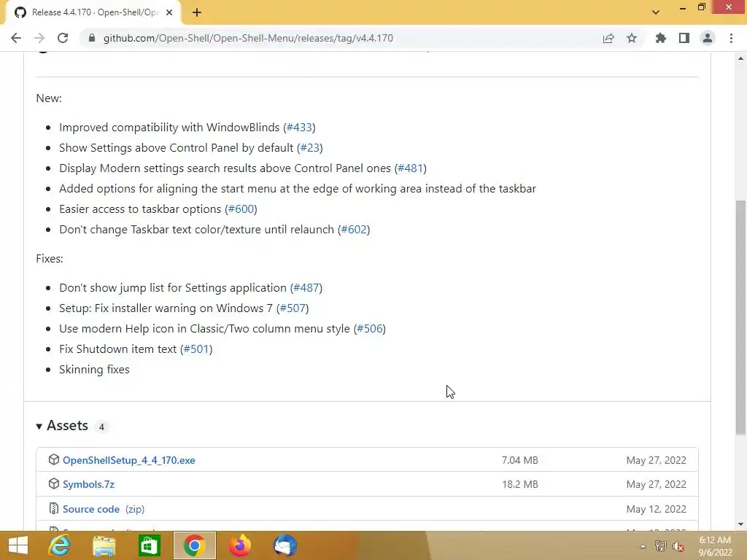Click the 'Fixes:' heading text

[x=50, y=259]
